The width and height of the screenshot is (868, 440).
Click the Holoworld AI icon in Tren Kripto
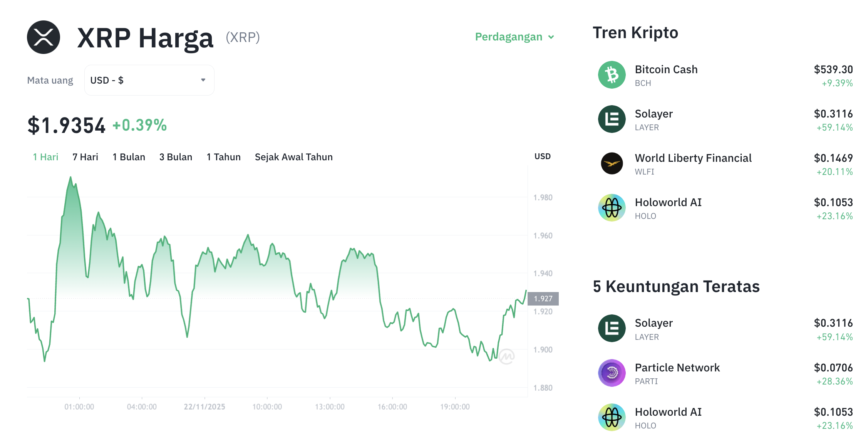click(x=611, y=207)
